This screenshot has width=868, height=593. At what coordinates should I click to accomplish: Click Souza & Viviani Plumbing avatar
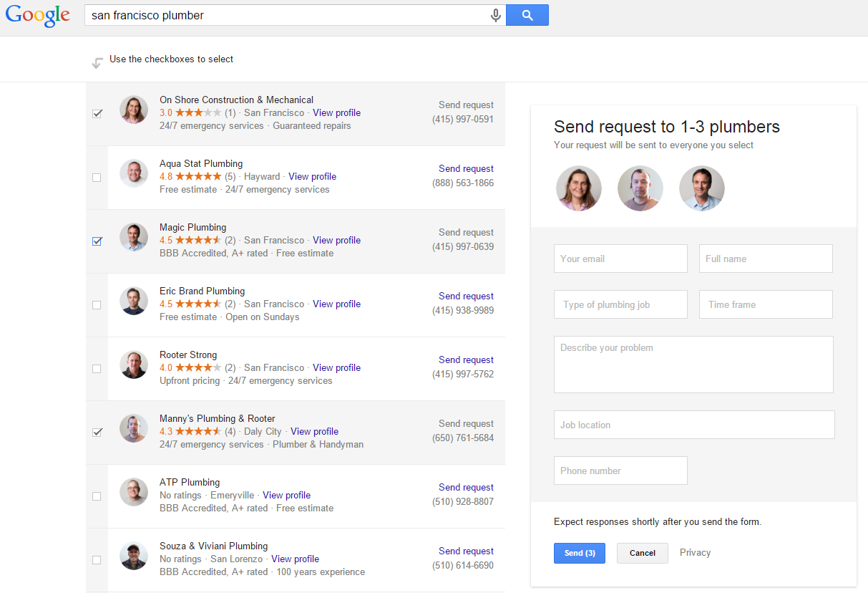click(134, 556)
